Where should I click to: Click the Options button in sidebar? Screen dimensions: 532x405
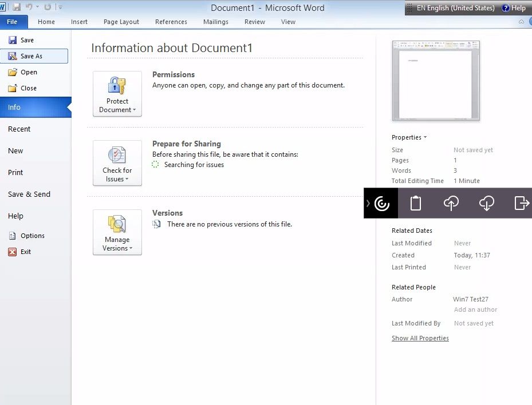pos(32,236)
